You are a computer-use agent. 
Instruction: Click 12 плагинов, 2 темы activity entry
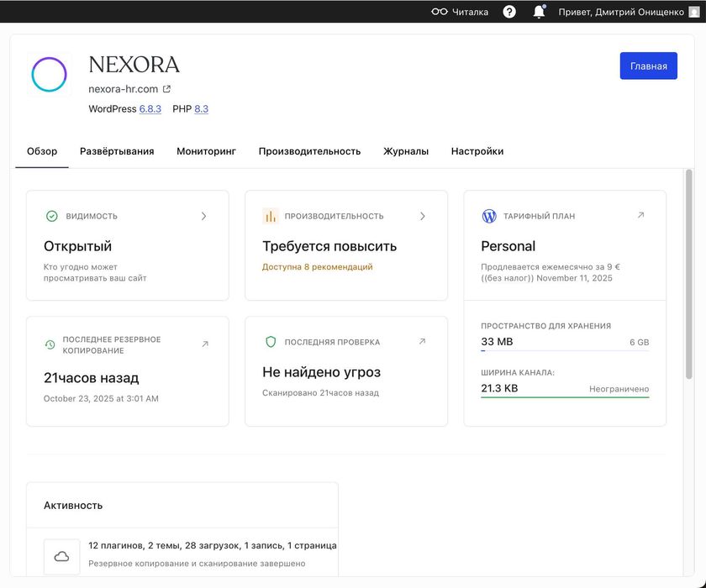[x=213, y=546]
